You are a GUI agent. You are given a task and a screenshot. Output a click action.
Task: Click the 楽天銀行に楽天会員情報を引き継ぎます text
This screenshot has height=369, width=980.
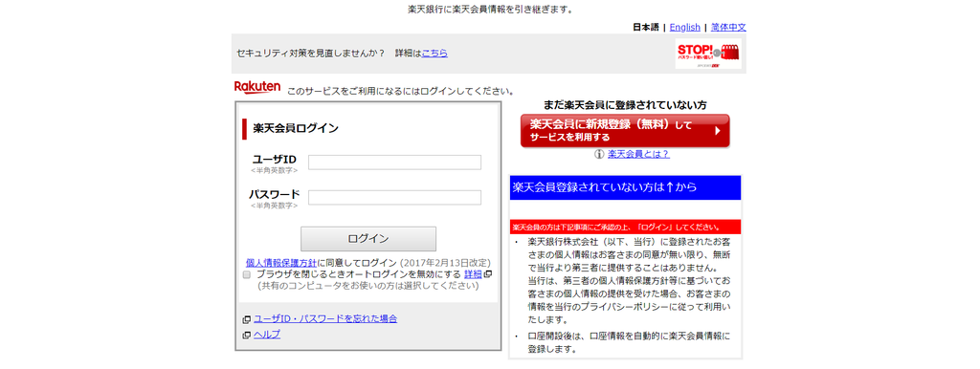(490, 10)
